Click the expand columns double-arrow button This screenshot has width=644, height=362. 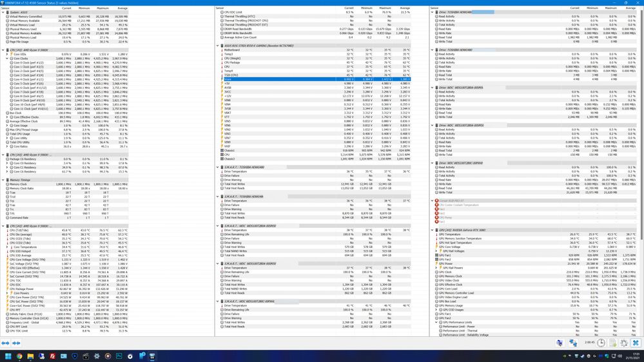[x=5, y=343]
